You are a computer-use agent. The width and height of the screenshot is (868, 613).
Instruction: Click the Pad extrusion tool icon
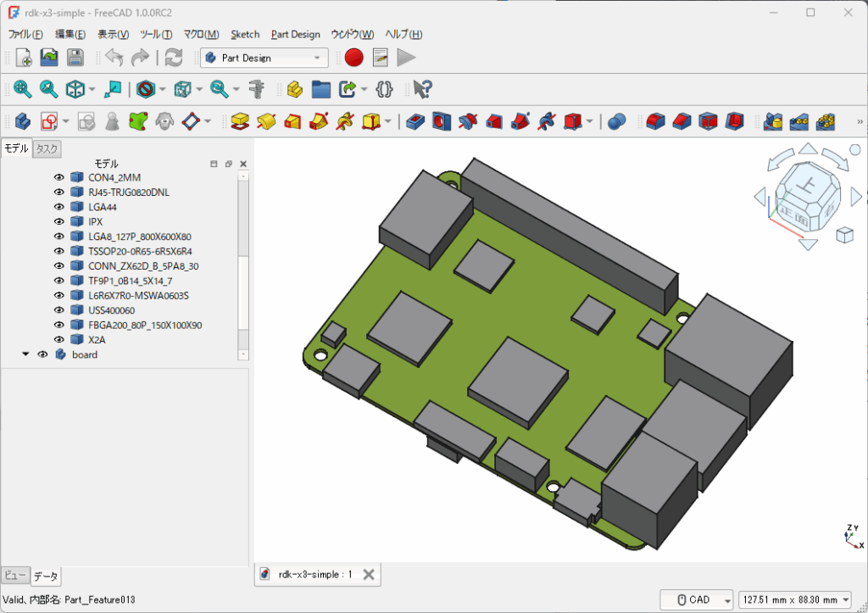240,121
